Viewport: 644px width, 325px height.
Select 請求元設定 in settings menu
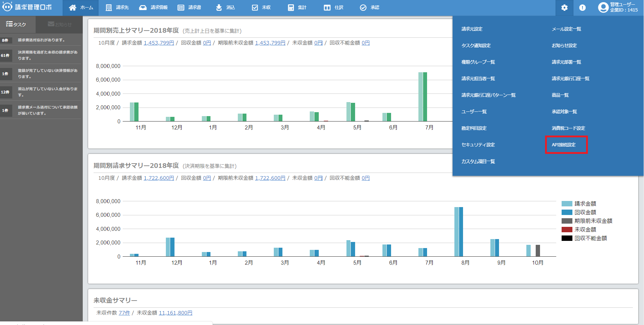tap(472, 29)
